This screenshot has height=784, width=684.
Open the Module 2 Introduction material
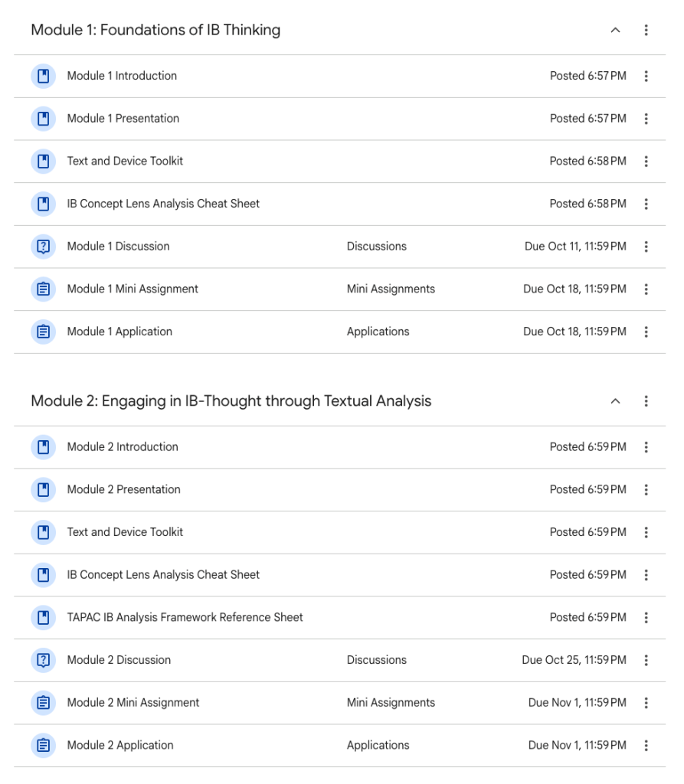click(x=123, y=447)
